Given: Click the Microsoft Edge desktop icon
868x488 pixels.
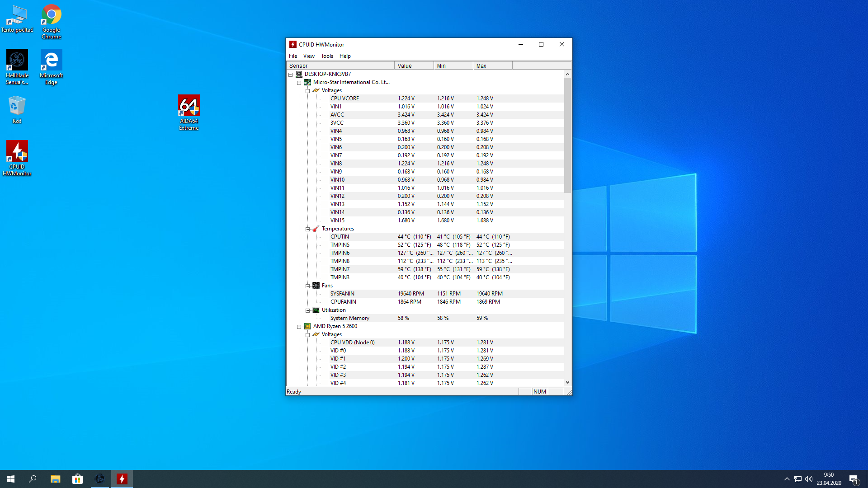Looking at the screenshot, I should click(51, 66).
